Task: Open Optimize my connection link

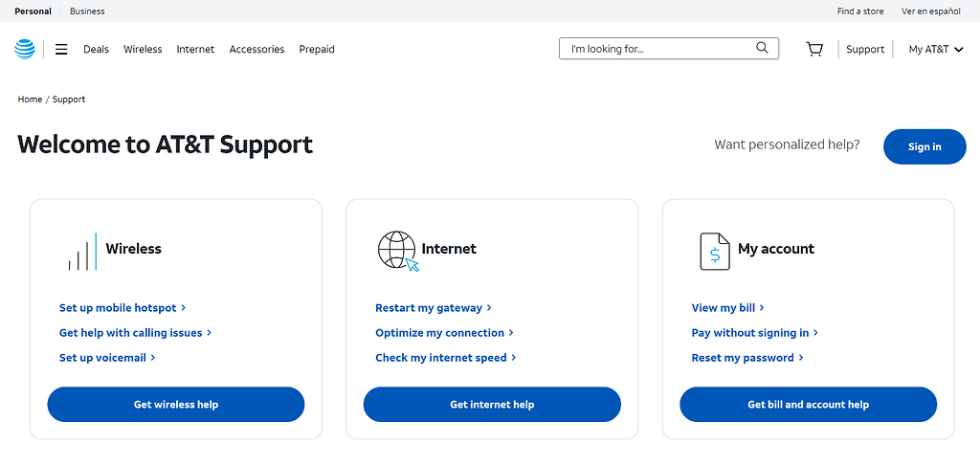Action: click(x=444, y=333)
